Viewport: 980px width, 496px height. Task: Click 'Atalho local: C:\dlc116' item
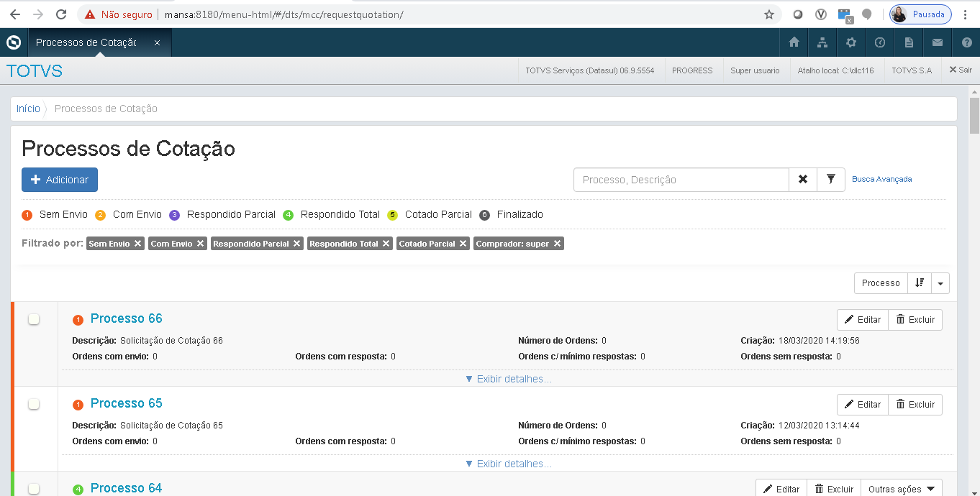(835, 70)
